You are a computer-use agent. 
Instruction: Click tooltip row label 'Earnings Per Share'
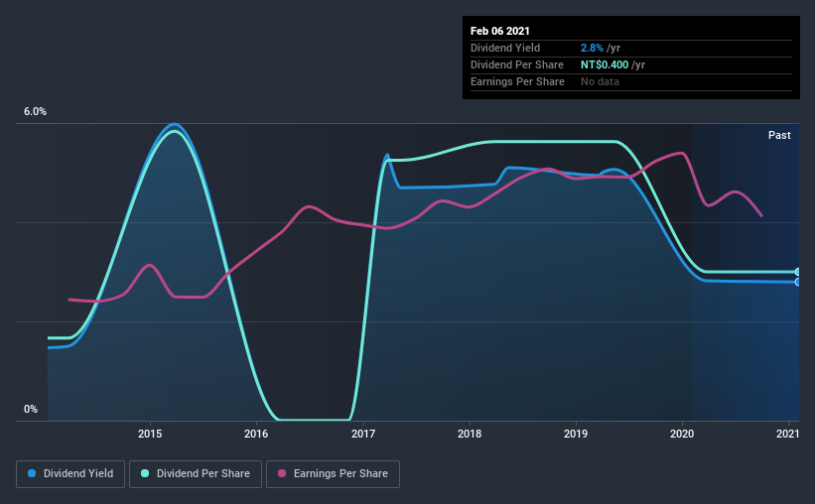[518, 81]
